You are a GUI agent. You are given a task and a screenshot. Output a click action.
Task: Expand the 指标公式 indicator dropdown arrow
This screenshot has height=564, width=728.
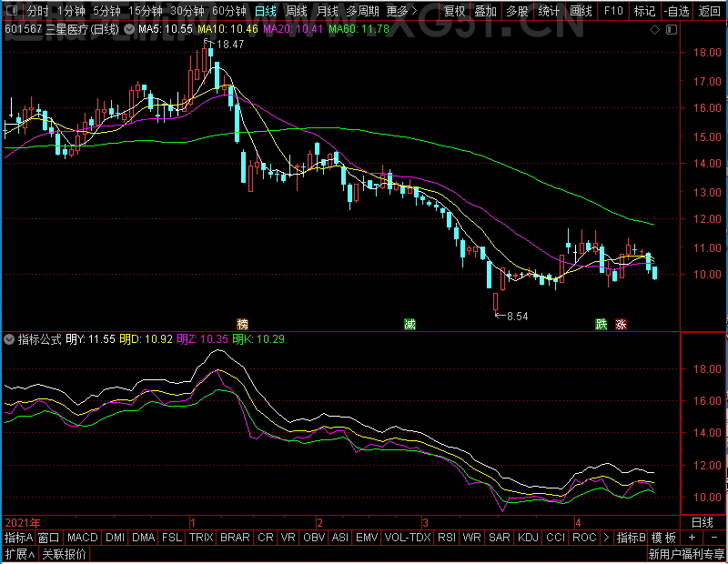tap(9, 339)
